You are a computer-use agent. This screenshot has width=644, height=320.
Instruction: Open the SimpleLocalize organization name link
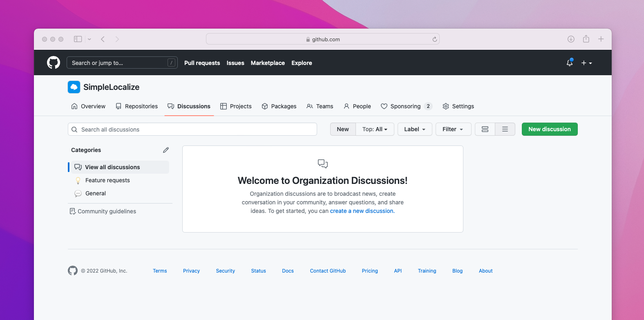click(x=111, y=87)
